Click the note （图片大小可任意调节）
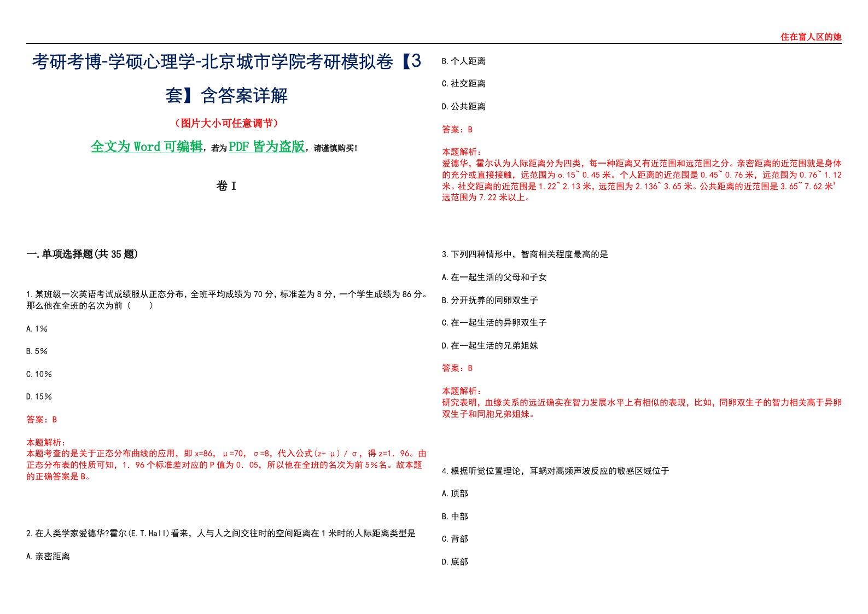This screenshot has width=868, height=614. click(x=226, y=123)
